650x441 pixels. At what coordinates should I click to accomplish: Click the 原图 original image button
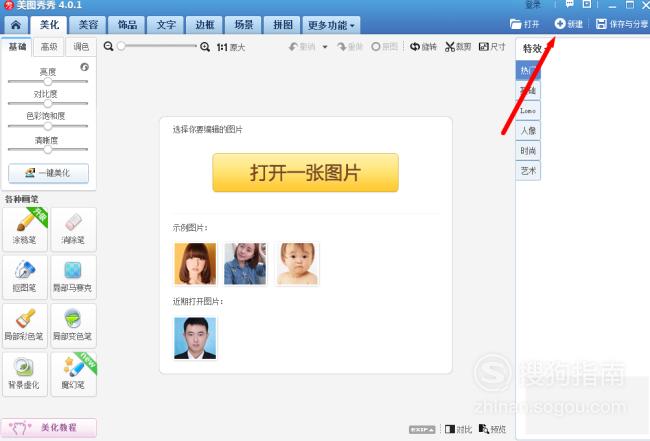pos(384,47)
